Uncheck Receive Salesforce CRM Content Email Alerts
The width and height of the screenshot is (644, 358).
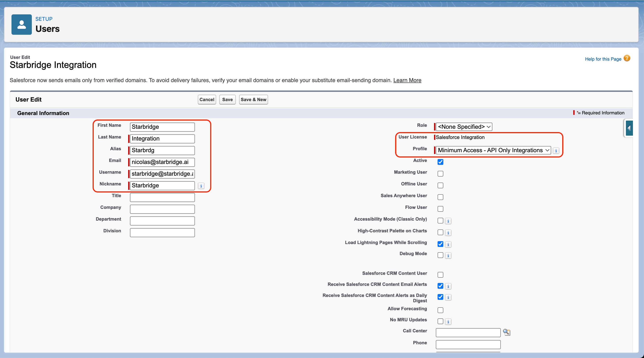tap(440, 286)
